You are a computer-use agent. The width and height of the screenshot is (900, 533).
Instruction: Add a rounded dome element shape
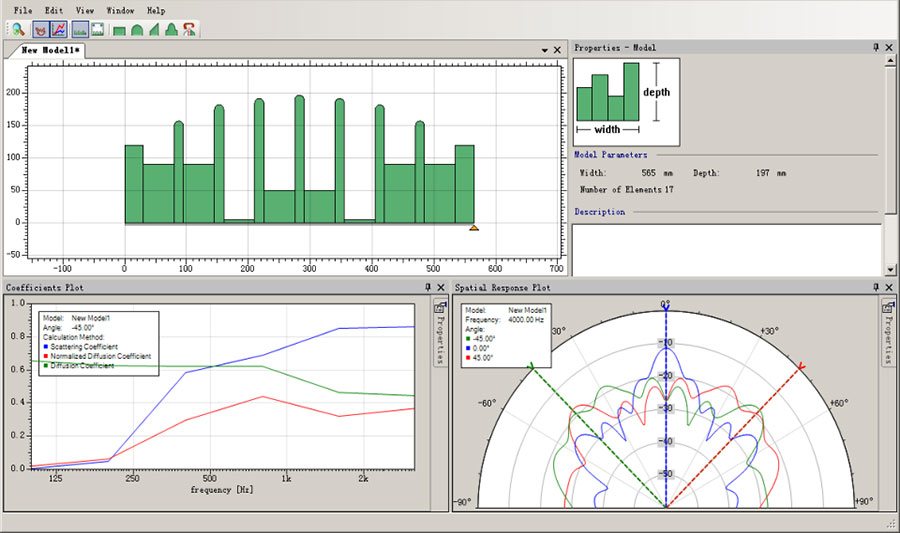[137, 30]
